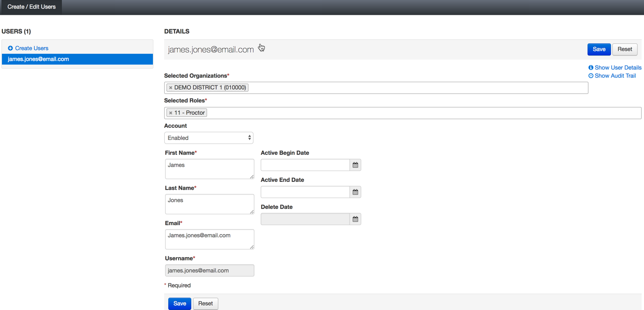Screen dimensions: 644x310
Task: Focus the Last Name text box
Action: pyautogui.click(x=210, y=204)
